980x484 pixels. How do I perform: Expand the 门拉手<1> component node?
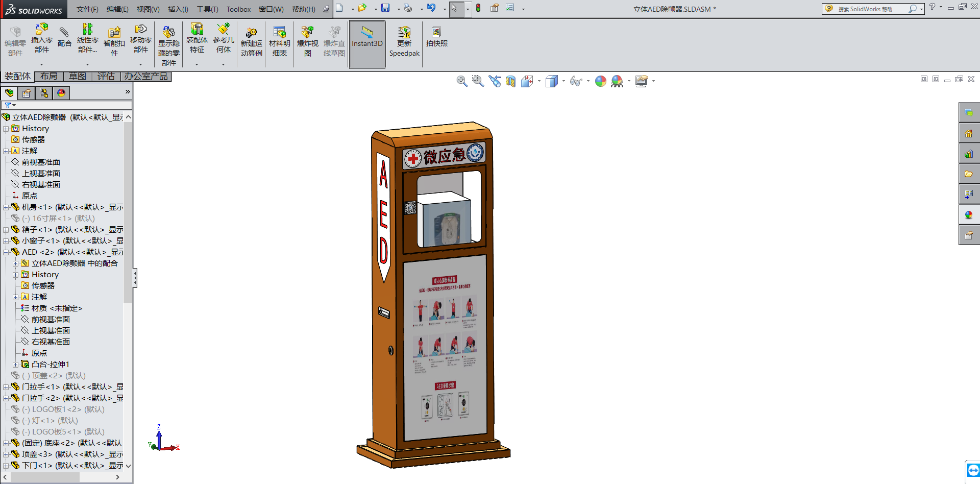(6, 387)
